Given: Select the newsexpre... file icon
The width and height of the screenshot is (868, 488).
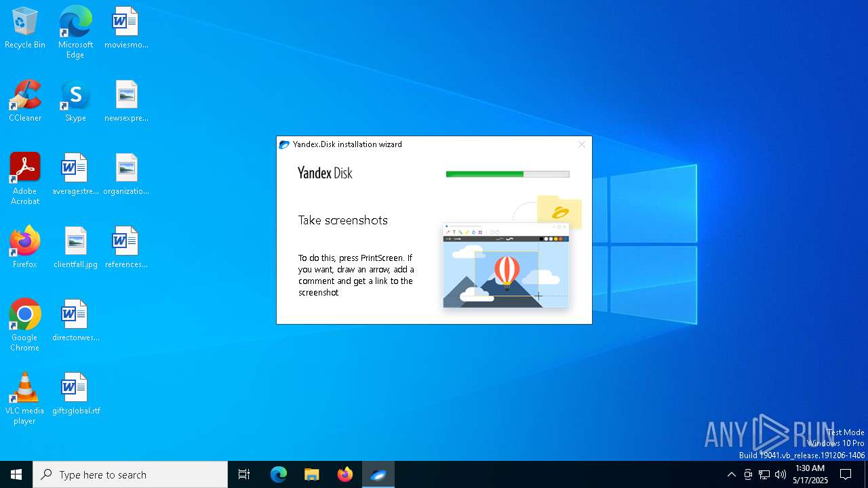Looking at the screenshot, I should (x=126, y=102).
